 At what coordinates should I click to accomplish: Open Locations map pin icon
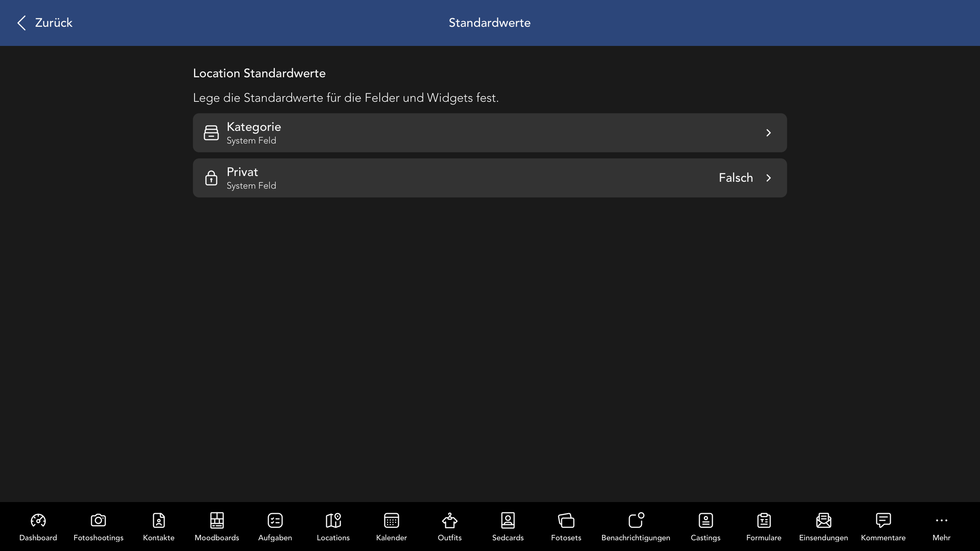[333, 520]
